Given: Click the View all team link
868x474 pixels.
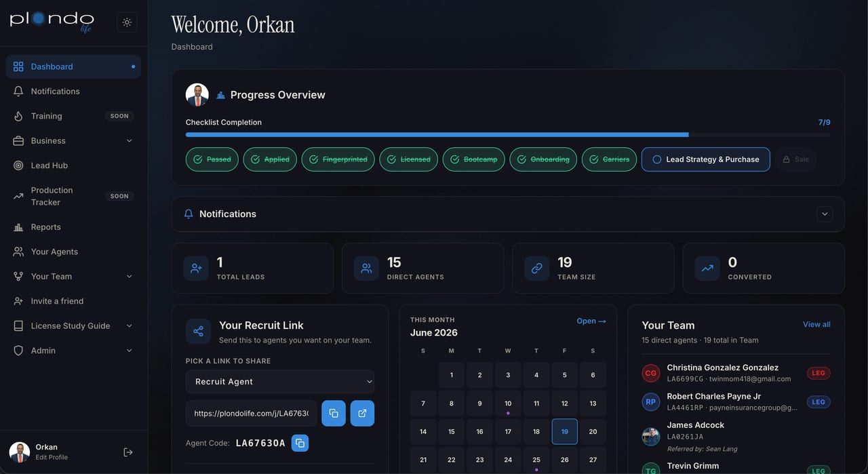Looking at the screenshot, I should tap(816, 324).
